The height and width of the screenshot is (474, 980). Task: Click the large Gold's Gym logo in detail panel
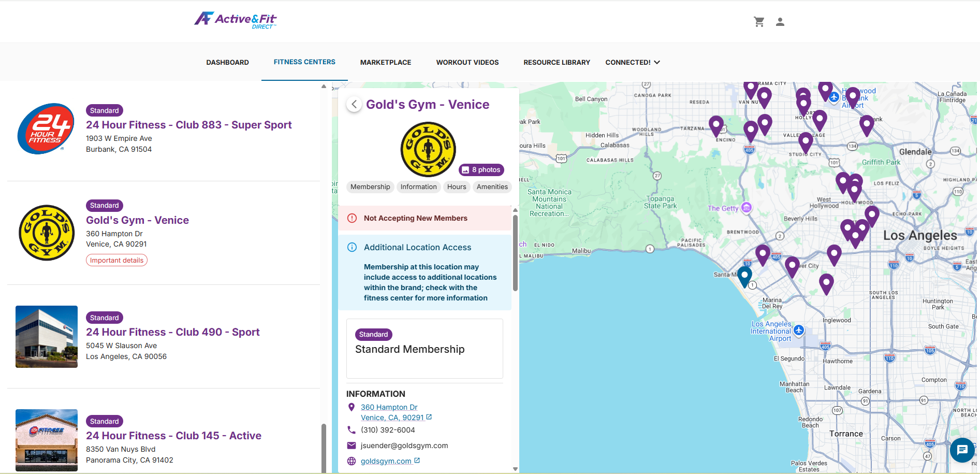[x=428, y=149]
